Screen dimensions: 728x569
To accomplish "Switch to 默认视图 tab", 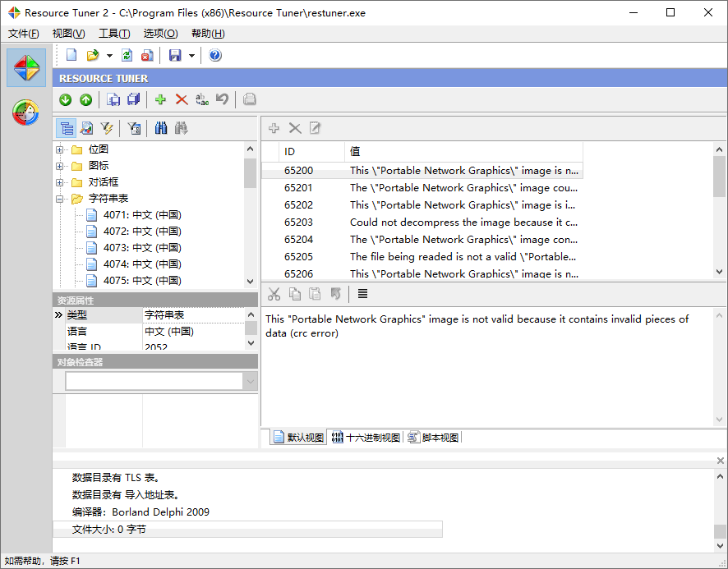I will (x=298, y=437).
